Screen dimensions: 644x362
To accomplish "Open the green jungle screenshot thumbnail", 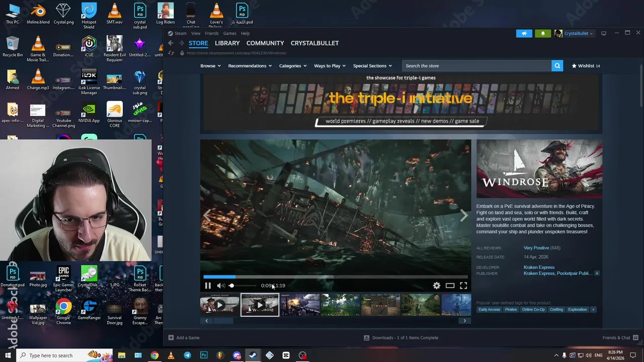I will pos(340,305).
